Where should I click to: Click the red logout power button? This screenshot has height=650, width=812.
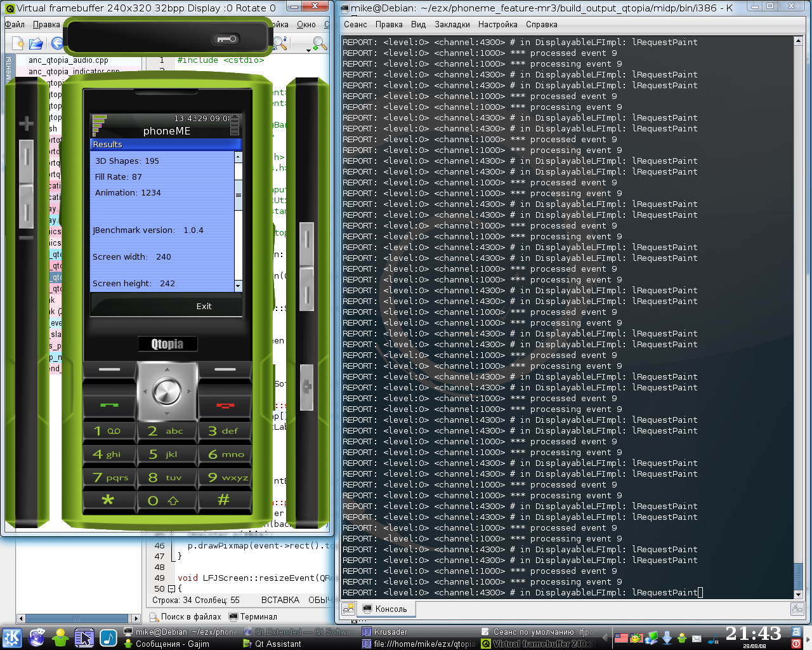click(x=796, y=644)
